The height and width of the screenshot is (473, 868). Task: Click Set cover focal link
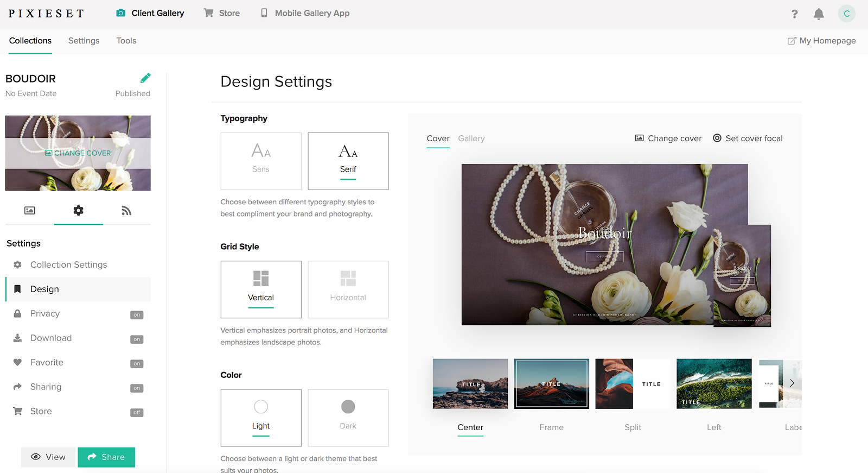pos(748,138)
